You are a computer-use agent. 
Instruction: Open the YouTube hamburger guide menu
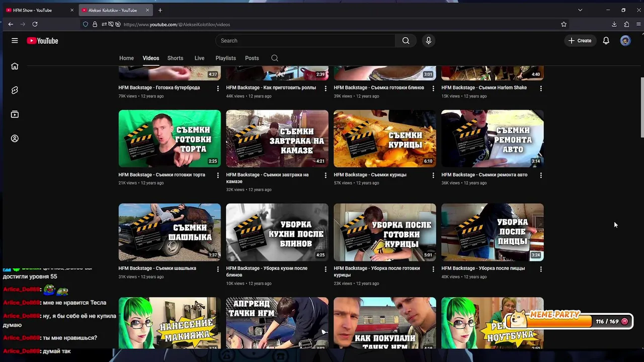[15, 41]
